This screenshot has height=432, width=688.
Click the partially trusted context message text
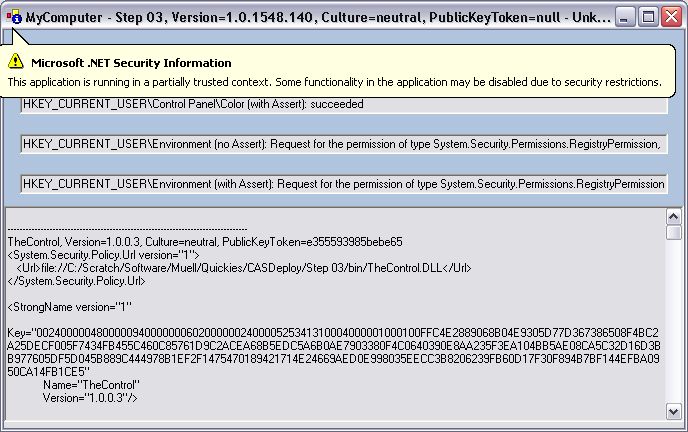tap(334, 82)
